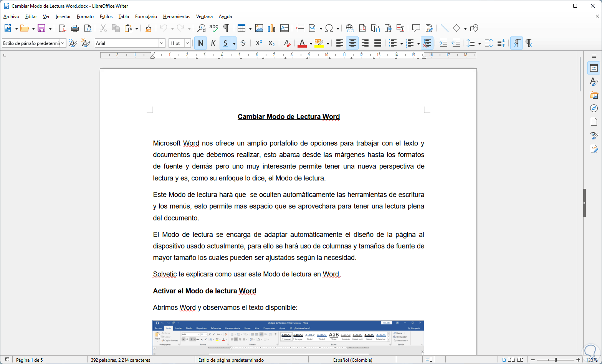The width and height of the screenshot is (602, 364).
Task: Print the document with printer icon
Action: click(x=75, y=28)
